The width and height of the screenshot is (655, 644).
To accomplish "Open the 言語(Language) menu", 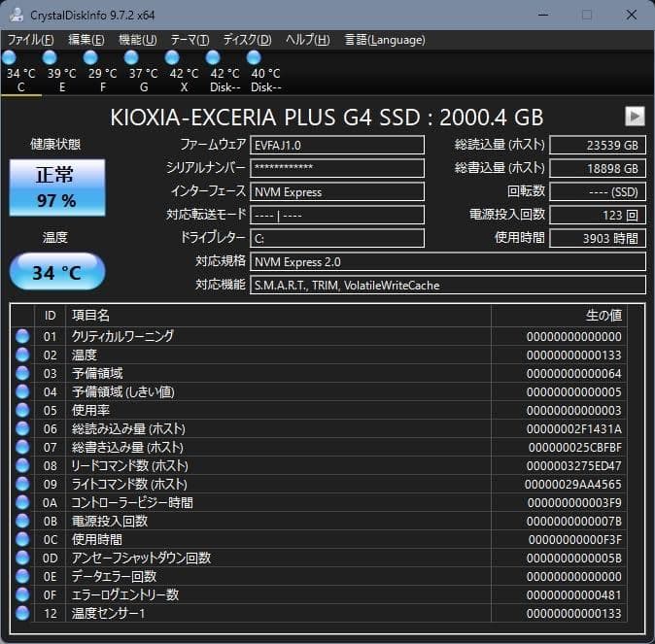I will click(x=384, y=40).
